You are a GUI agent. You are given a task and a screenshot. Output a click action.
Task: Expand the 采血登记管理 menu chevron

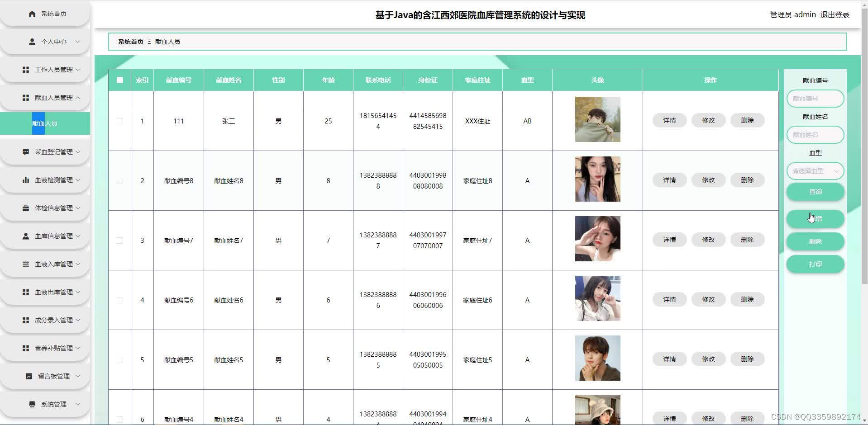(78, 152)
